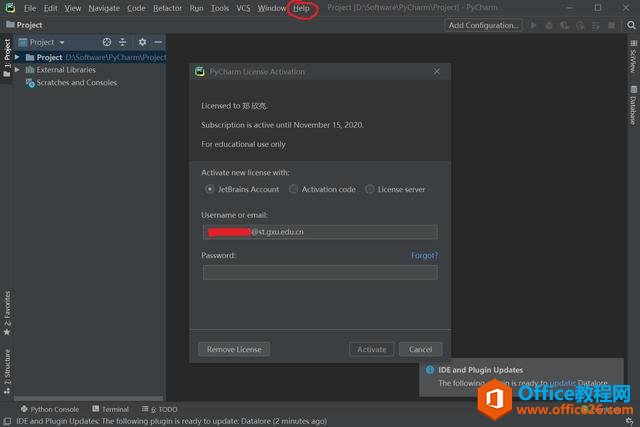Click the Stop icon in toolbar

coord(611,25)
